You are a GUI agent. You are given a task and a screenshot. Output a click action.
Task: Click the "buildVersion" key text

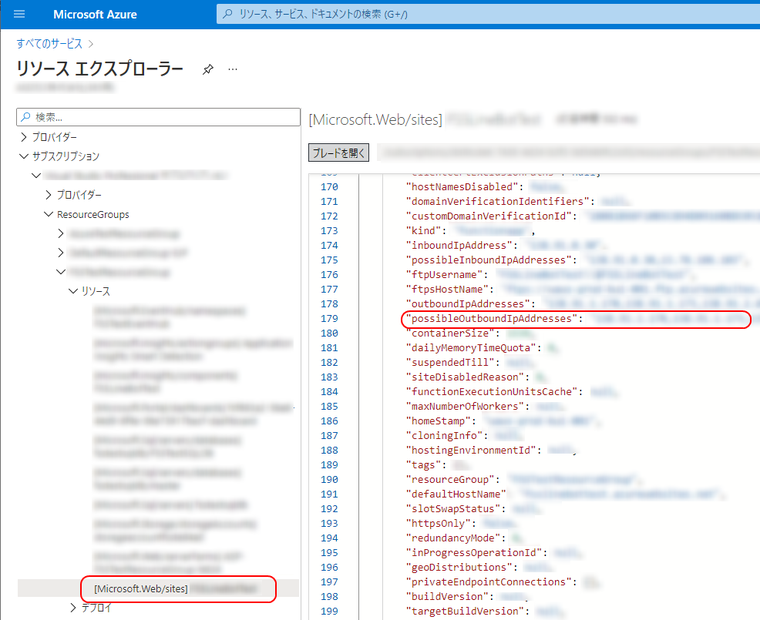(x=446, y=596)
